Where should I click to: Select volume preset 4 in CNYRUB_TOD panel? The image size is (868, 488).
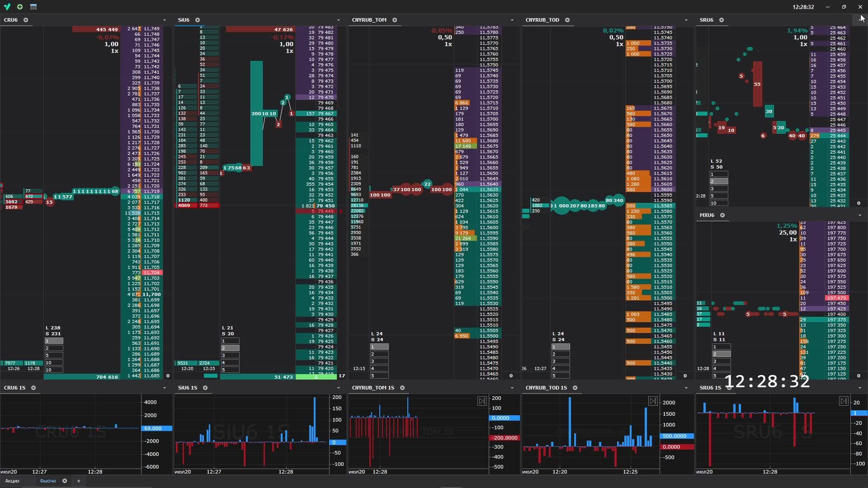click(561, 368)
